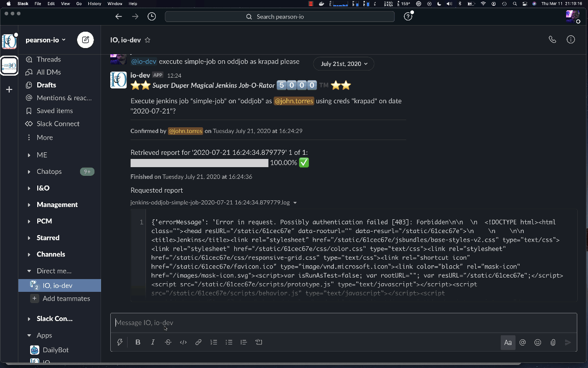Open the History clock icon
This screenshot has height=368, width=588.
coord(152,16)
